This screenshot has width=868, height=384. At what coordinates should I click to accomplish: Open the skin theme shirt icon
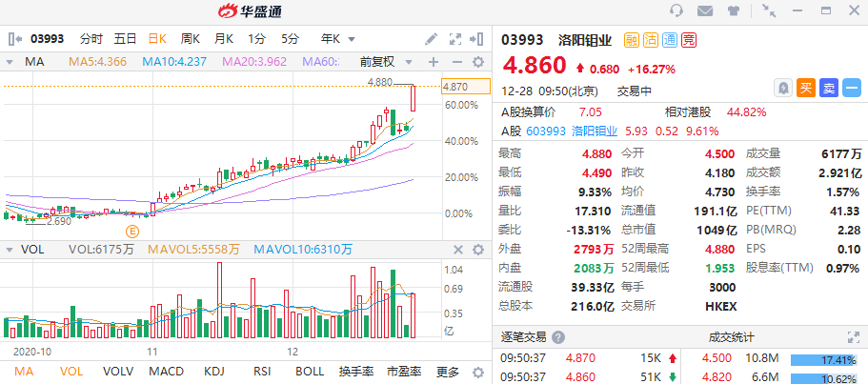pos(733,11)
